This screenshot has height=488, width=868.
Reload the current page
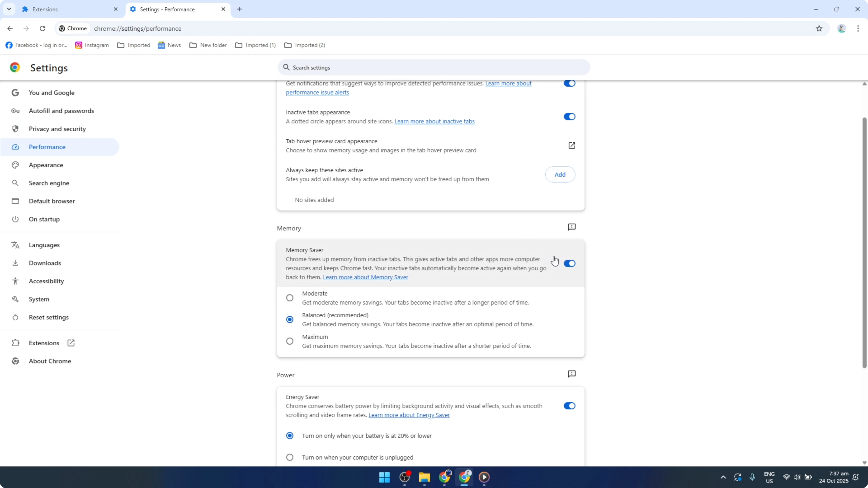(42, 29)
